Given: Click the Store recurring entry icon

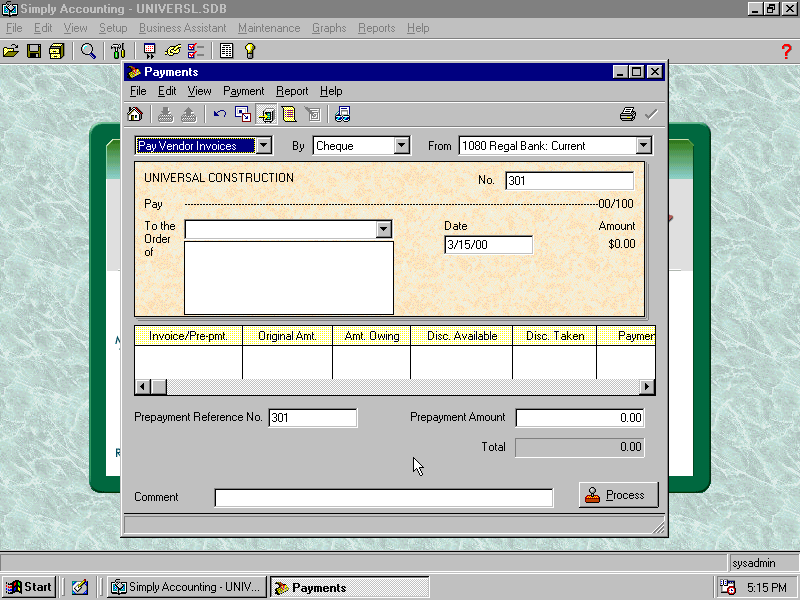Looking at the screenshot, I should click(x=165, y=114).
